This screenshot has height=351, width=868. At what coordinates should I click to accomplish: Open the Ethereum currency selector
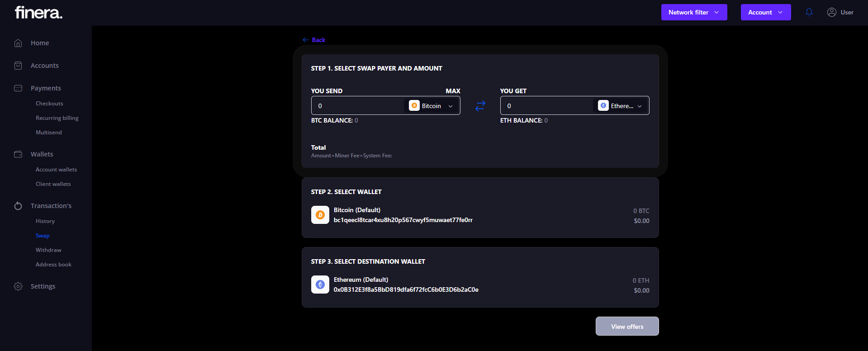[620, 106]
